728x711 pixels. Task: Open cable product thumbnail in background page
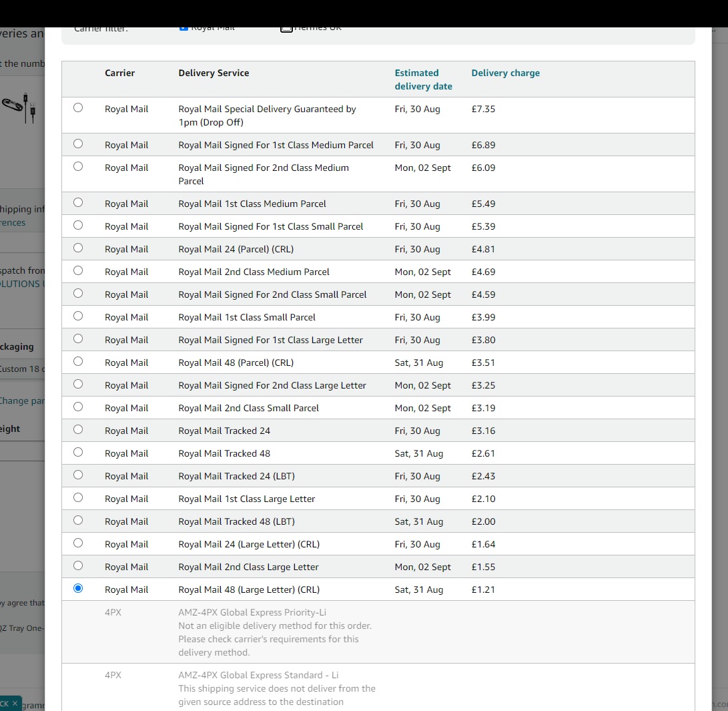tap(19, 107)
